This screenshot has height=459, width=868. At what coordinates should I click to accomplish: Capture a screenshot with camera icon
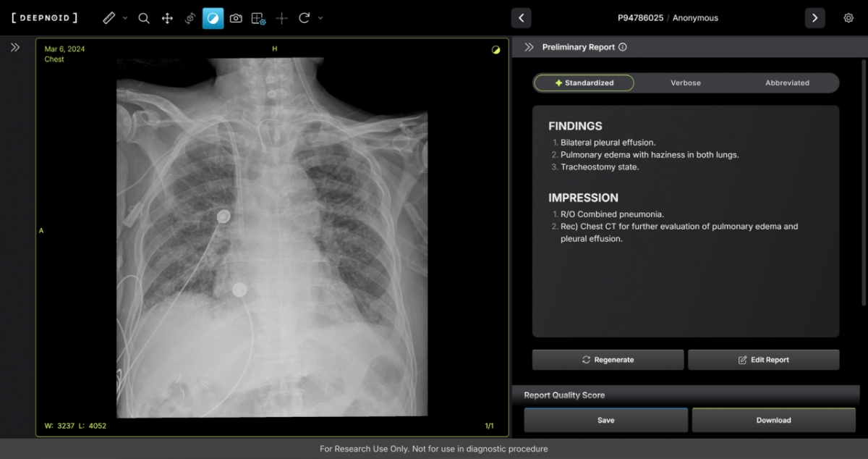pyautogui.click(x=236, y=18)
